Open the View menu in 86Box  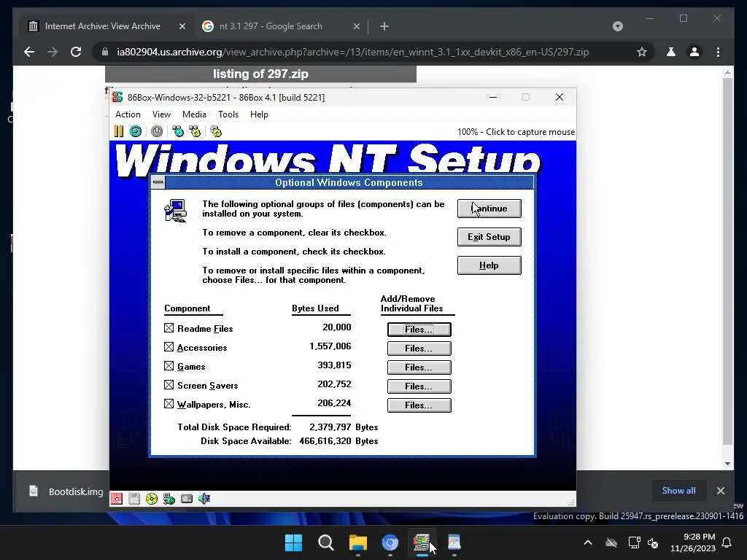(161, 114)
